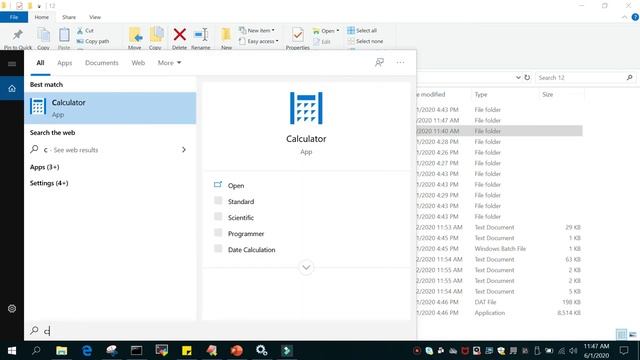
Task: Expand the Apps (3+) group
Action: click(44, 167)
